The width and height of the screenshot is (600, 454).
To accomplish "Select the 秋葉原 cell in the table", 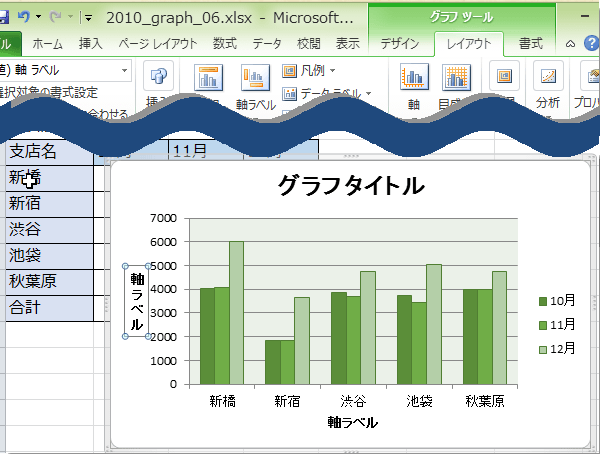I will (x=49, y=282).
